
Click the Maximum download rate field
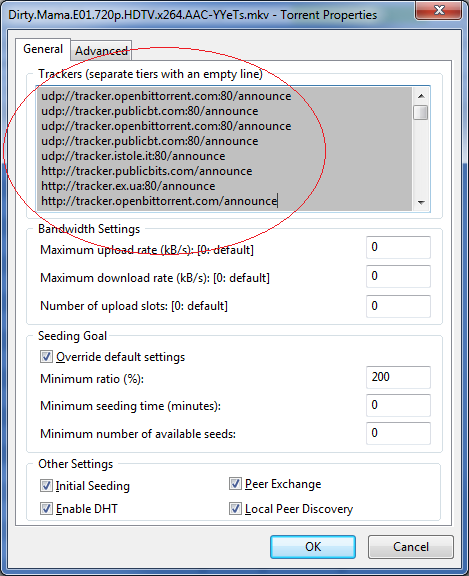[398, 276]
